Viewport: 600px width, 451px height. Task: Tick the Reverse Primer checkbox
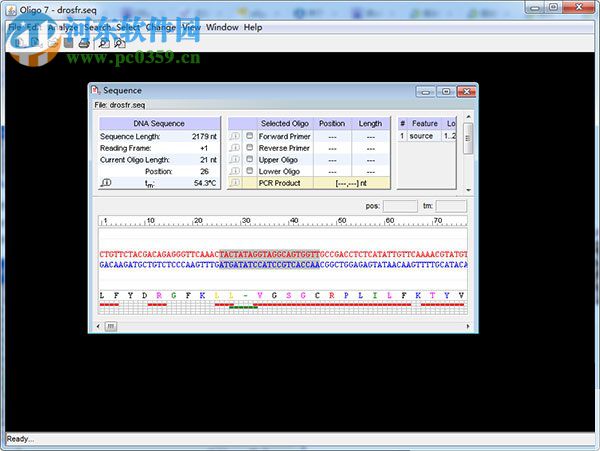click(x=249, y=147)
